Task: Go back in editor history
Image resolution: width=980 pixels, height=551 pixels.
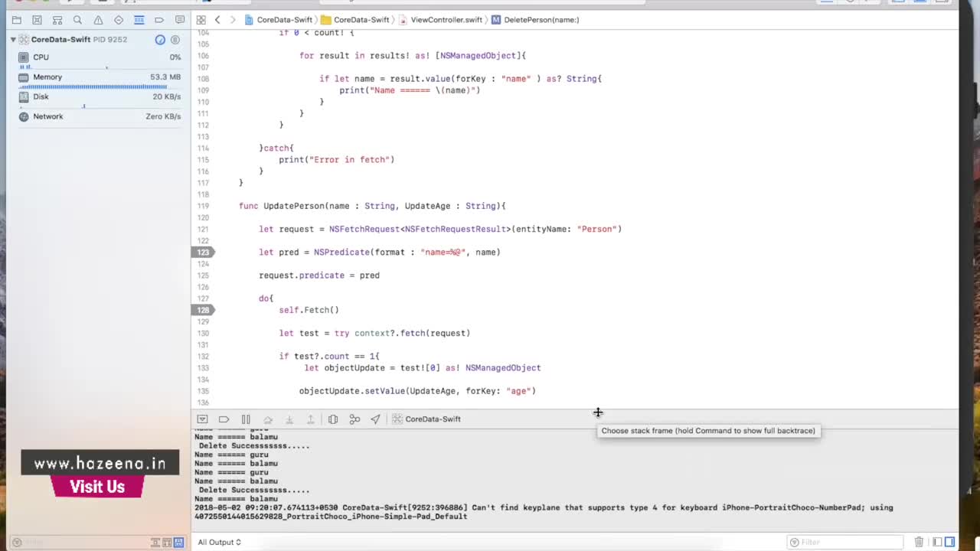Action: pyautogui.click(x=217, y=20)
